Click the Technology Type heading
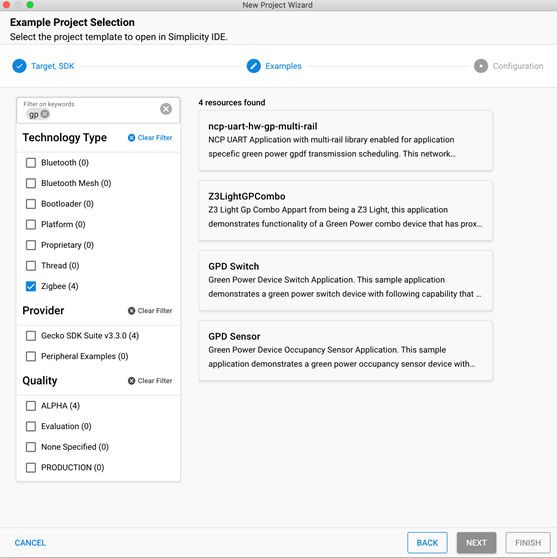Image resolution: width=557 pixels, height=558 pixels. (64, 138)
